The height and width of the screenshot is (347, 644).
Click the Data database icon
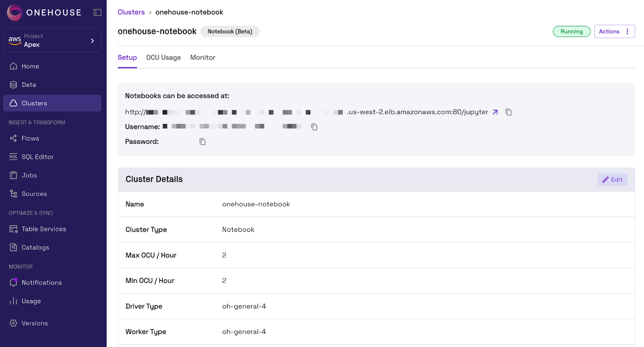13,85
